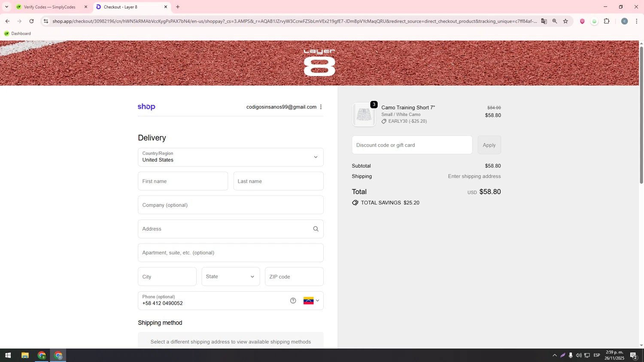Click the City field
This screenshot has width=644, height=362.
click(167, 277)
